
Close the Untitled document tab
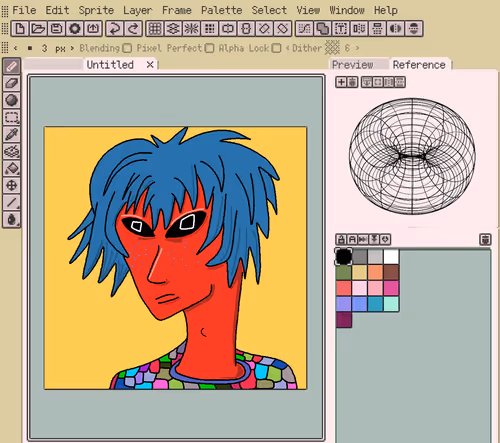tap(150, 65)
